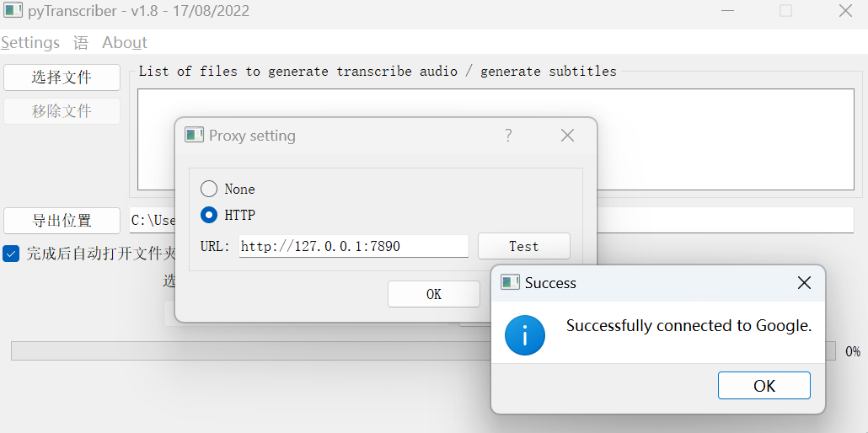Click the proxy URL input field
Image resolution: width=868 pixels, height=433 pixels.
(x=353, y=246)
